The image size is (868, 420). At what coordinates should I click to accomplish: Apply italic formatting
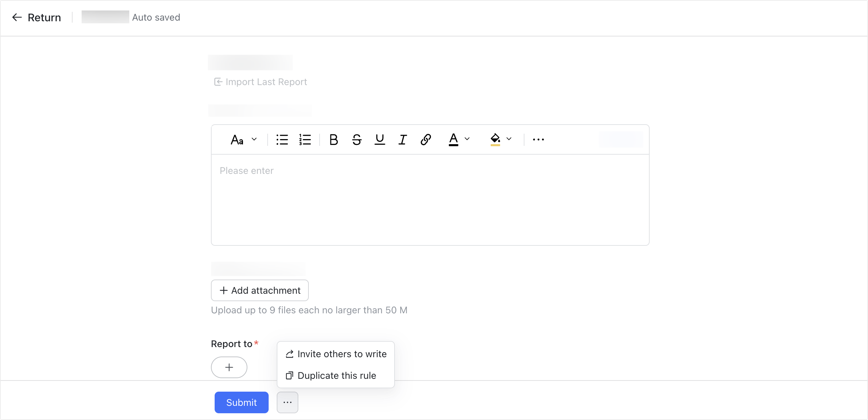pos(402,139)
